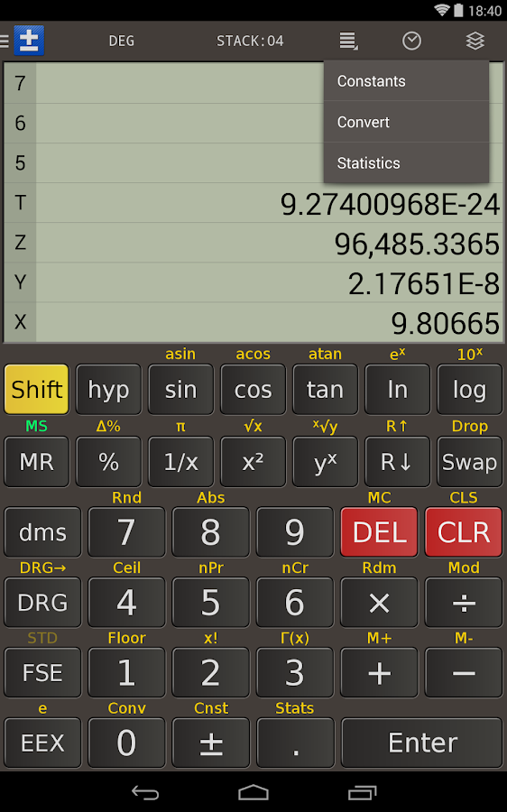The height and width of the screenshot is (812, 507).
Task: Tap the number 7 key
Action: click(126, 532)
